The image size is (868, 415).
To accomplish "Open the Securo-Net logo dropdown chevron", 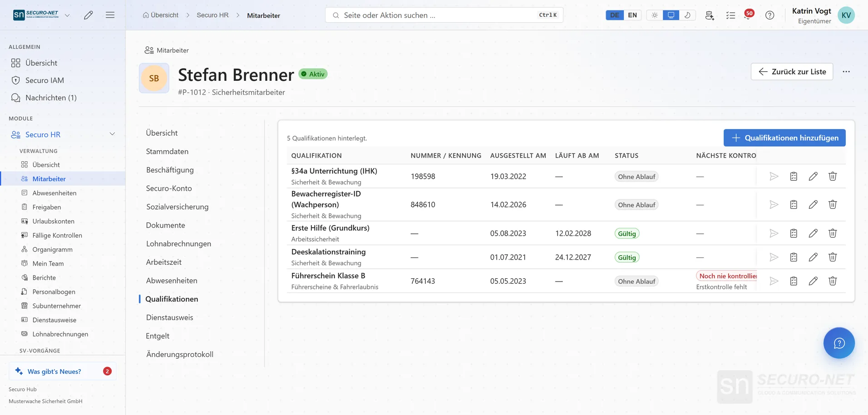I will [x=67, y=15].
